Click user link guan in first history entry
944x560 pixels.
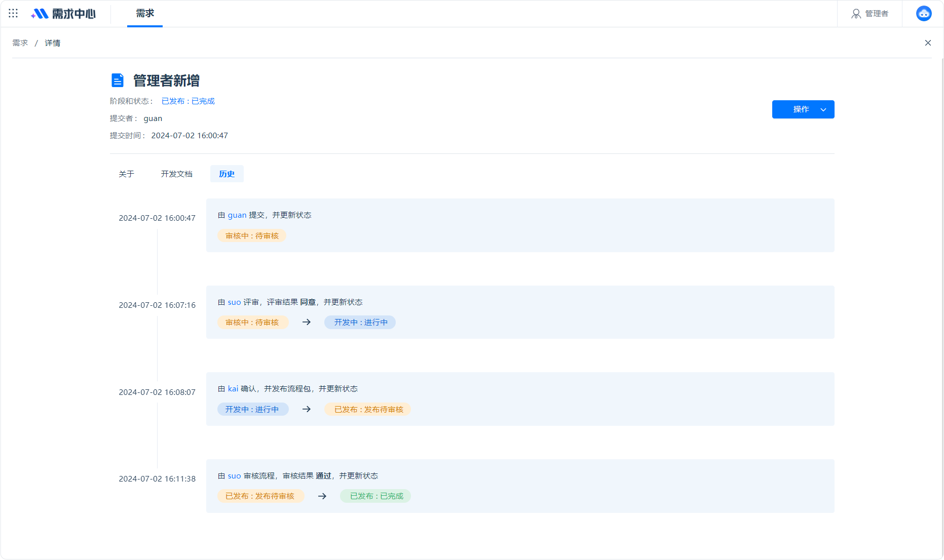(237, 215)
